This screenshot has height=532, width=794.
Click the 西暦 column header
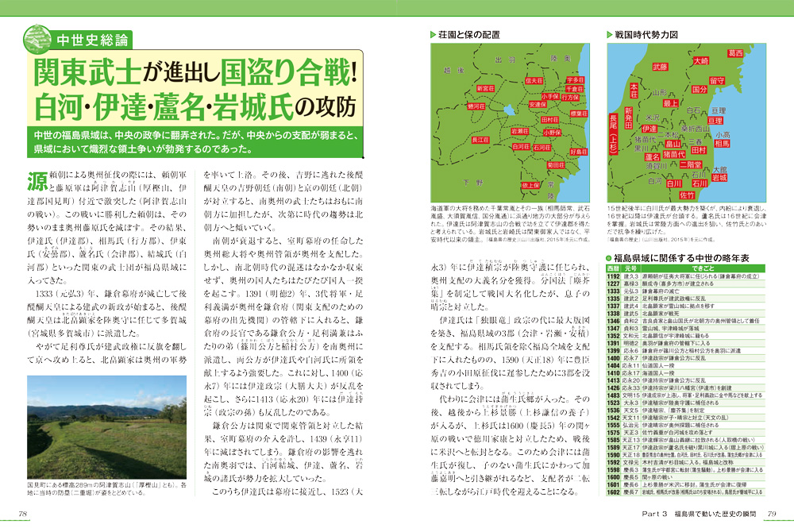pos(613,268)
